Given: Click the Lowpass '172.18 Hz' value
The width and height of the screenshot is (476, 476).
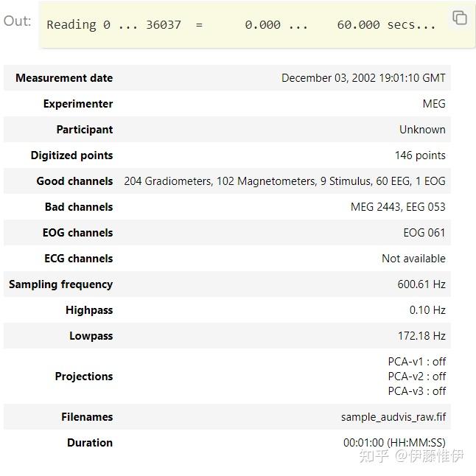Looking at the screenshot, I should pos(421,336).
